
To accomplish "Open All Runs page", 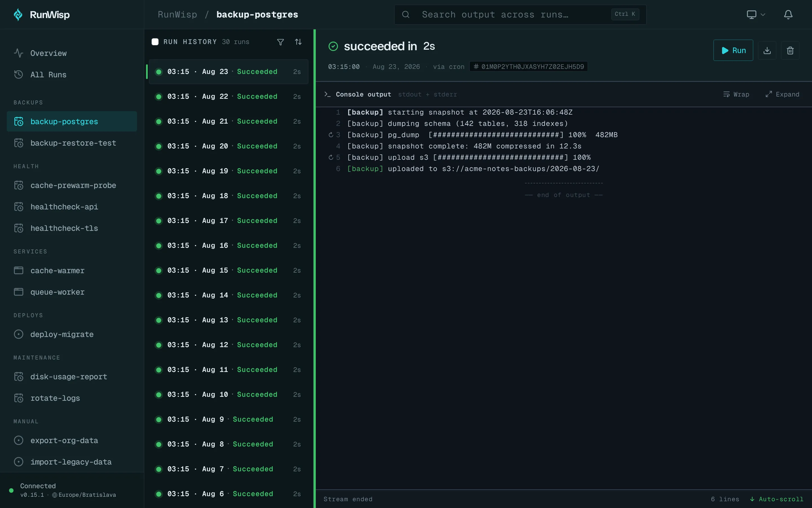I will point(72,75).
